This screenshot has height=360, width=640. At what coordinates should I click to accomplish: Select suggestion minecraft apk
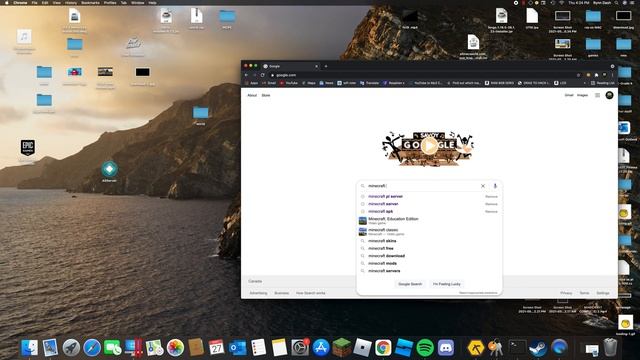pyautogui.click(x=380, y=211)
